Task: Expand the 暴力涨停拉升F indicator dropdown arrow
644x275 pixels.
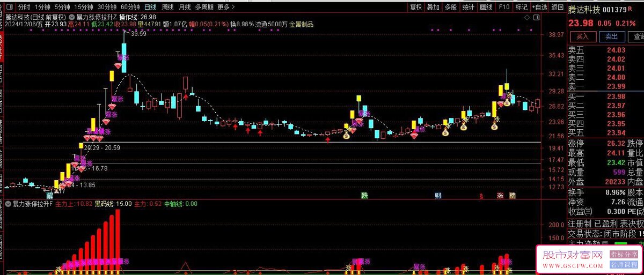Action: coord(8,204)
